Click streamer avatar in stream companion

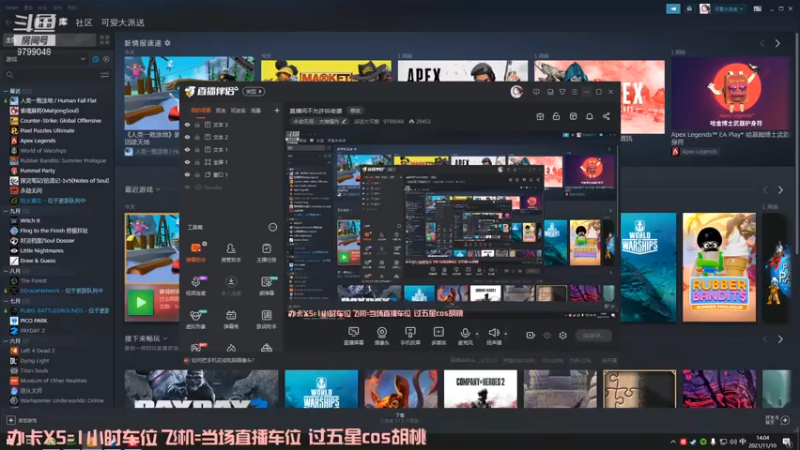tap(516, 92)
